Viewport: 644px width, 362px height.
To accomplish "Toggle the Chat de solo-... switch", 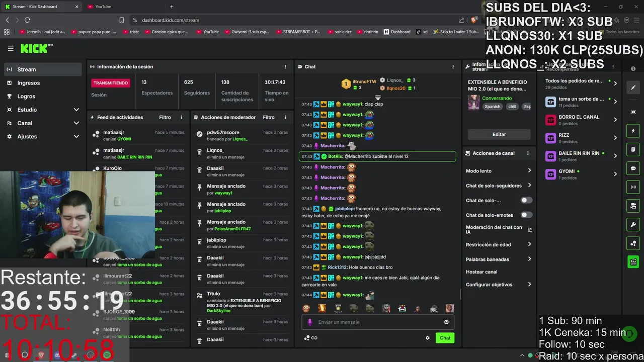I will point(526,200).
